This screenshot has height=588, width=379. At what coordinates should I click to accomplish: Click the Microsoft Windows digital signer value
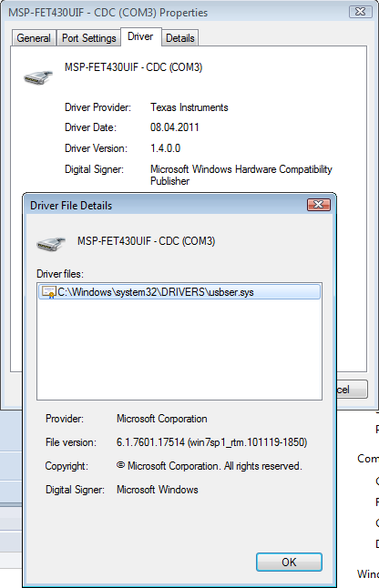pos(158,490)
